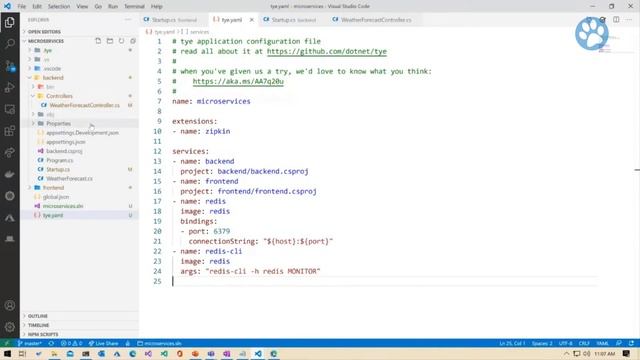Collapse all folders in Explorer
The height and width of the screenshot is (360, 640).
point(133,41)
